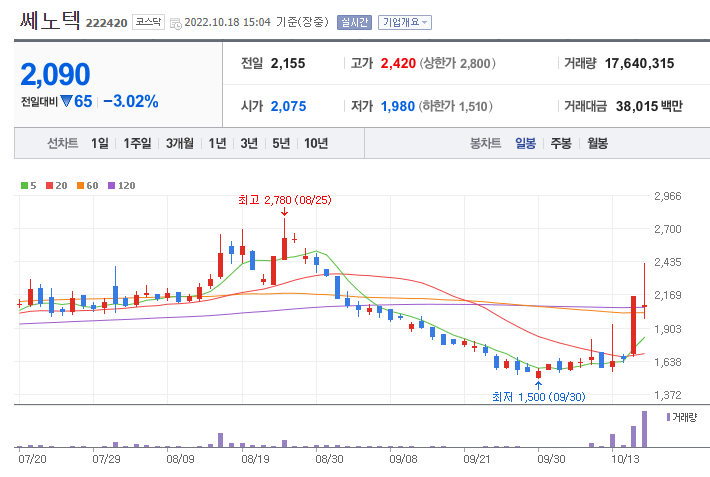Viewport: 710px width, 477px height.
Task: Click the 2,966 price axis label
Action: (x=668, y=196)
